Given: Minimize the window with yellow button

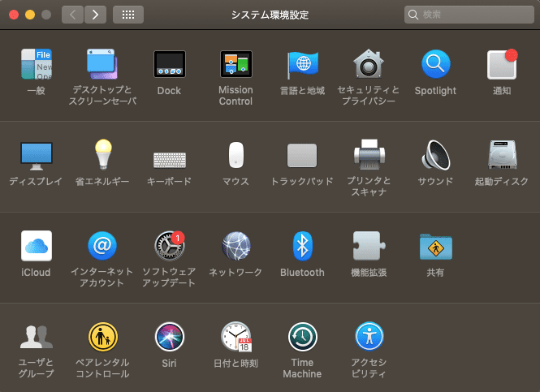Looking at the screenshot, I should [x=30, y=15].
